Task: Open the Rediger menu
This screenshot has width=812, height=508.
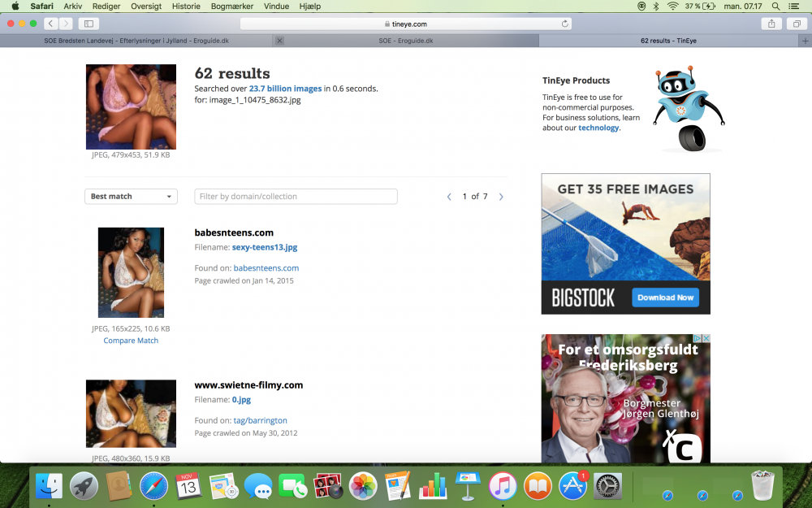Action: click(106, 7)
